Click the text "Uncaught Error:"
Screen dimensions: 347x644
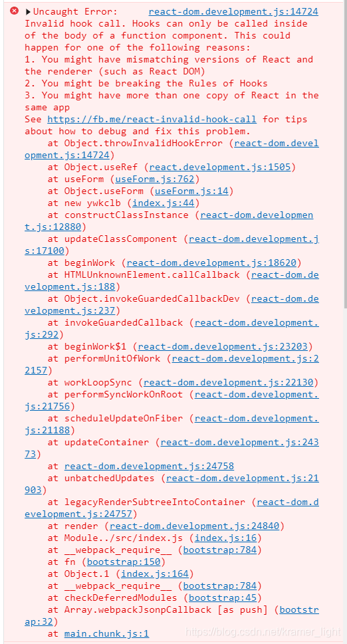76,12
